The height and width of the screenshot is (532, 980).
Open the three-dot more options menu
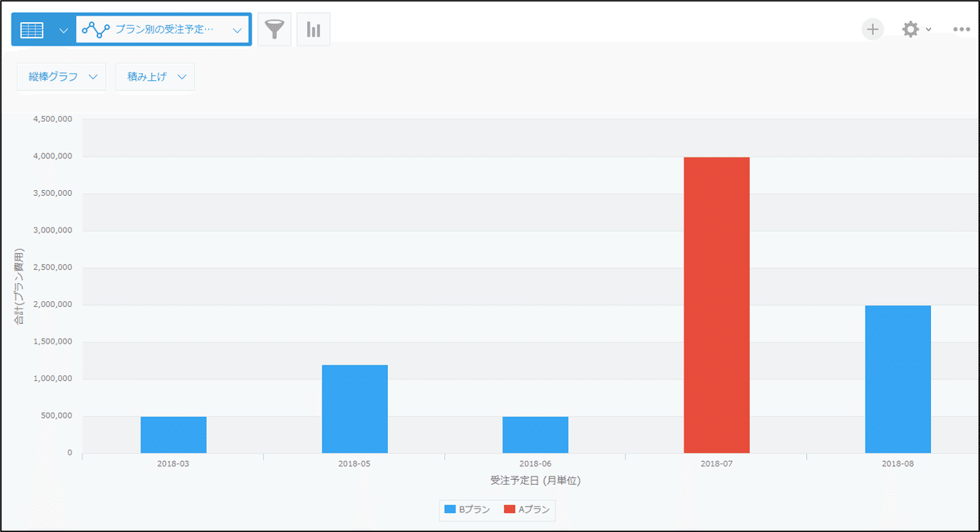click(961, 29)
